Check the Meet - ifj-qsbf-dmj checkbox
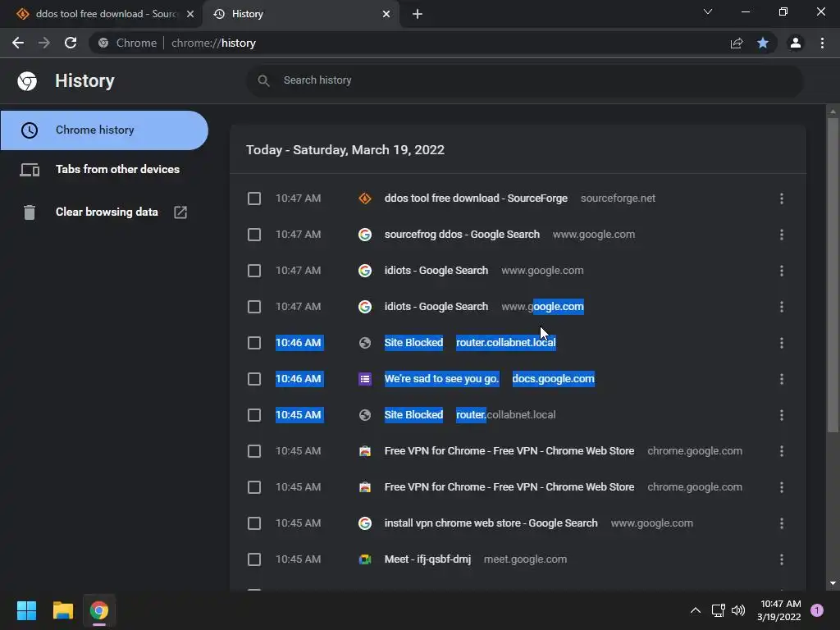The image size is (840, 630). [254, 559]
